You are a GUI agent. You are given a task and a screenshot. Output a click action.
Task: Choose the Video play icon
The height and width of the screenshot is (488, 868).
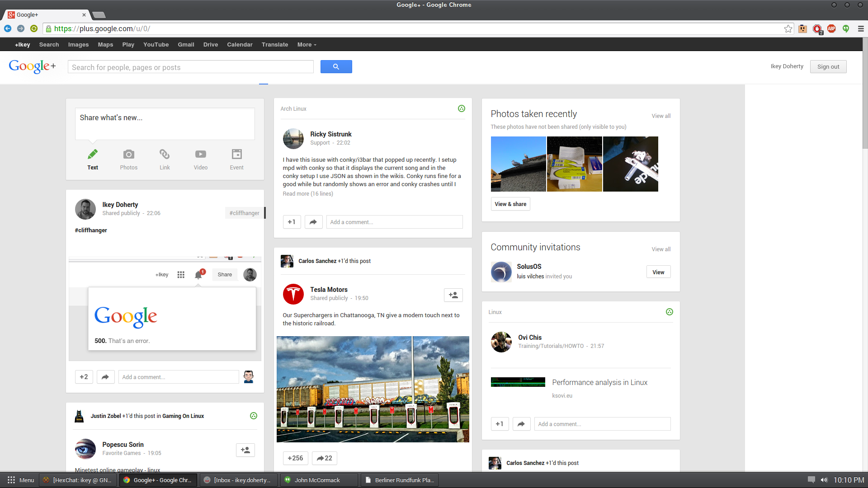pyautogui.click(x=201, y=155)
